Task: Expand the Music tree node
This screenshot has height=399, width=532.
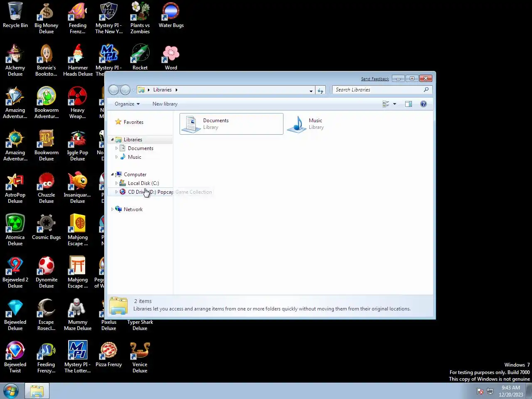Action: pyautogui.click(x=116, y=157)
